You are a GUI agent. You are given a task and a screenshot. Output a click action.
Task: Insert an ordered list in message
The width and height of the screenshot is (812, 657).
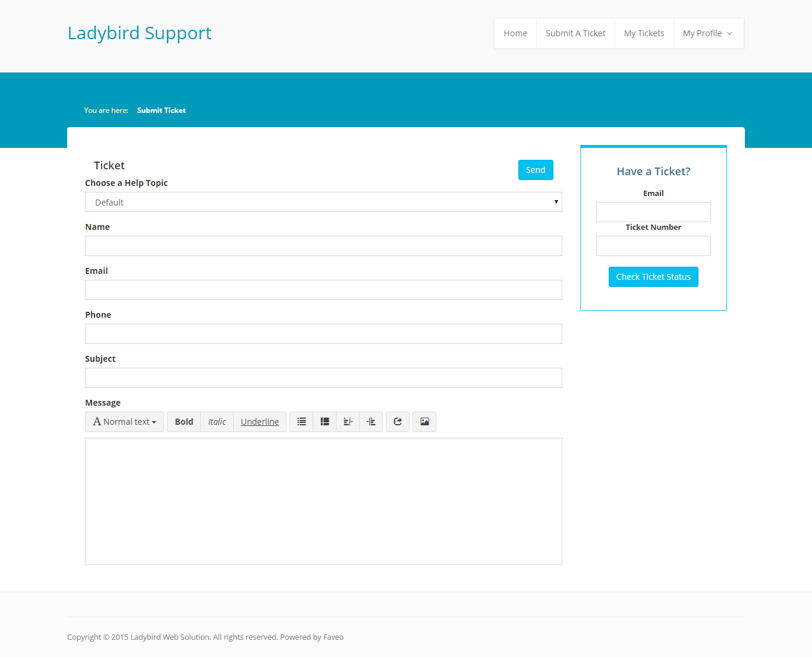[325, 422]
